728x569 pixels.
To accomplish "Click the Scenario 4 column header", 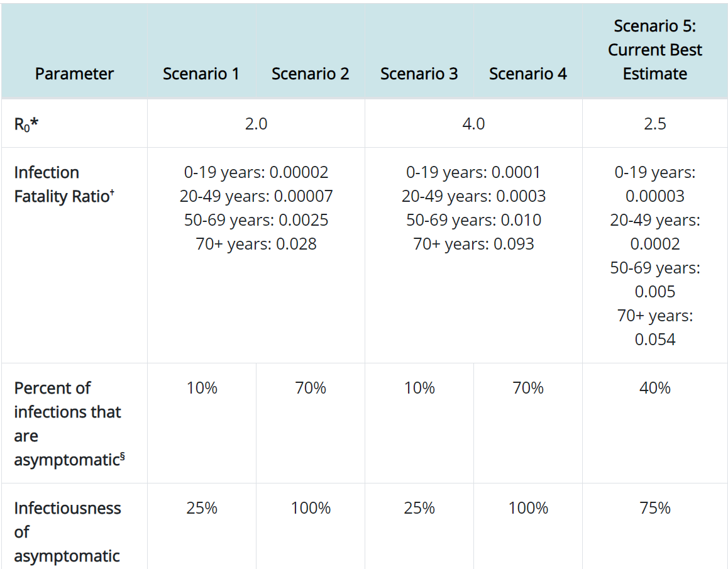I will click(527, 74).
